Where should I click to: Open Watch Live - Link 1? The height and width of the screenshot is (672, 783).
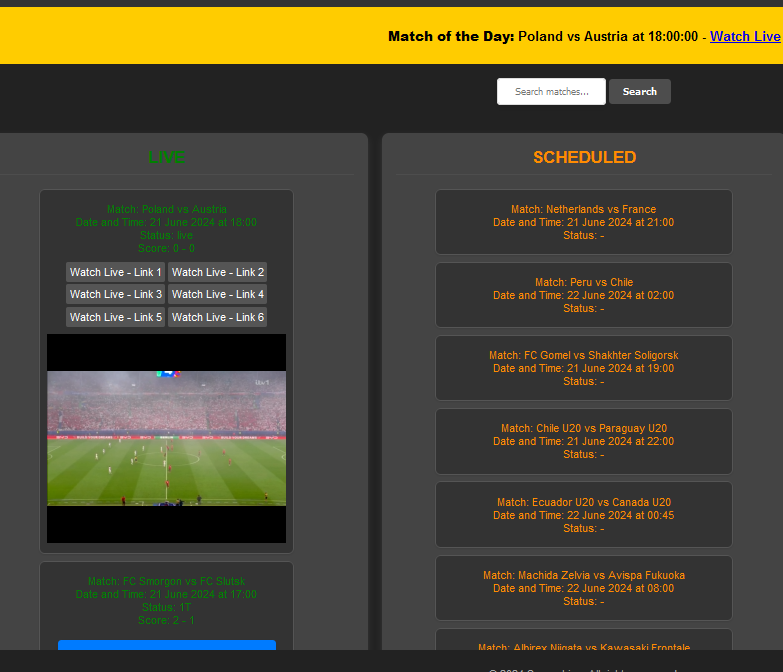115,272
